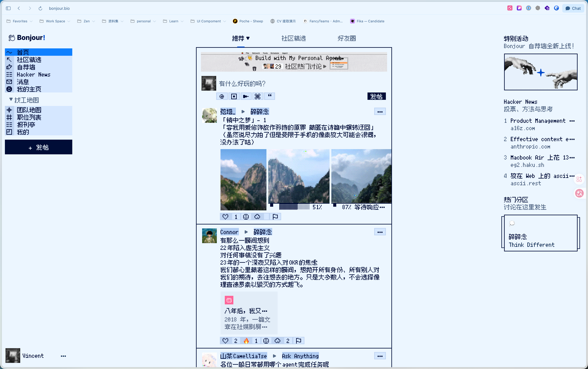Toggle the browser sidebar icon
The width and height of the screenshot is (588, 369).
click(x=8, y=8)
